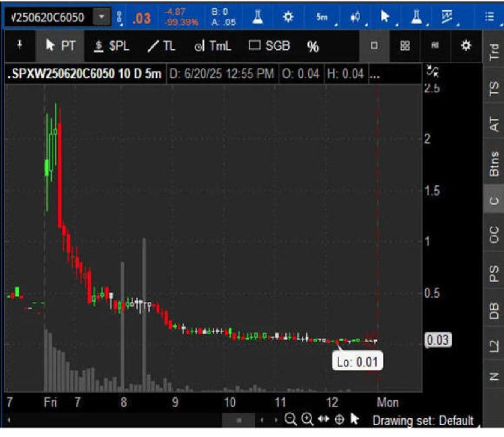
Task: Click the horizontal pan arrows icon
Action: point(324,419)
